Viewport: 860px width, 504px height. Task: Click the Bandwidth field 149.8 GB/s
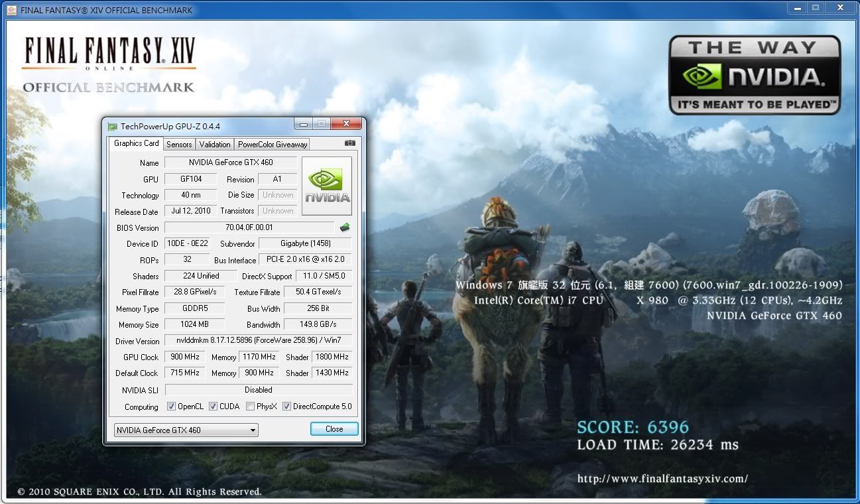point(318,324)
